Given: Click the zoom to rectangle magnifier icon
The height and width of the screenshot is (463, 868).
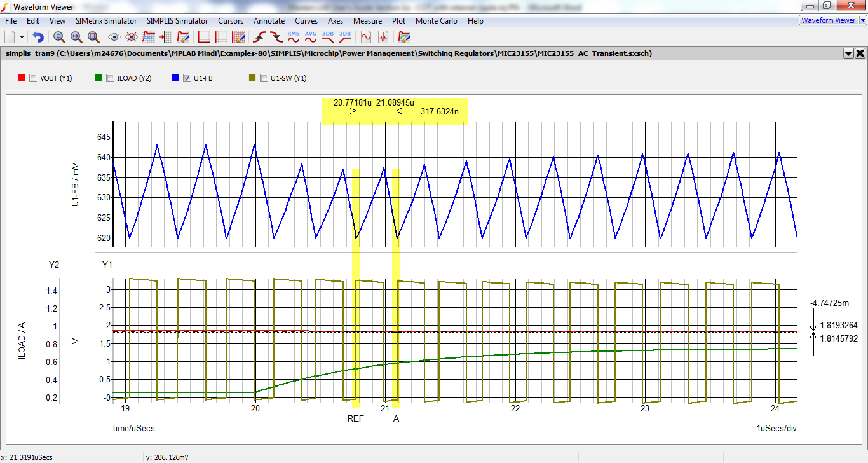Looking at the screenshot, I should coord(93,38).
